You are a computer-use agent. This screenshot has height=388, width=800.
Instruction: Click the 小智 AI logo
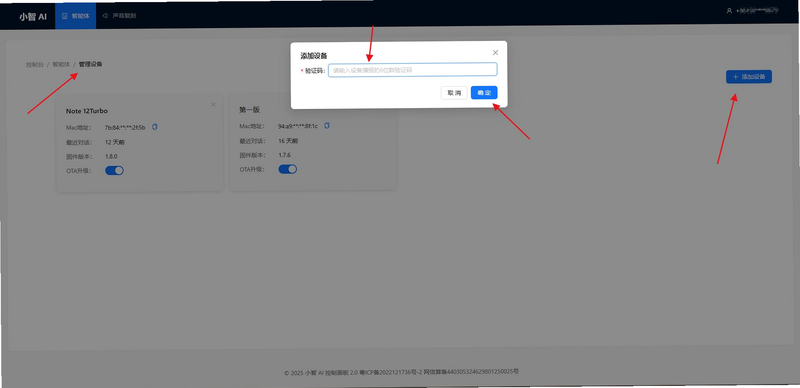(x=33, y=16)
